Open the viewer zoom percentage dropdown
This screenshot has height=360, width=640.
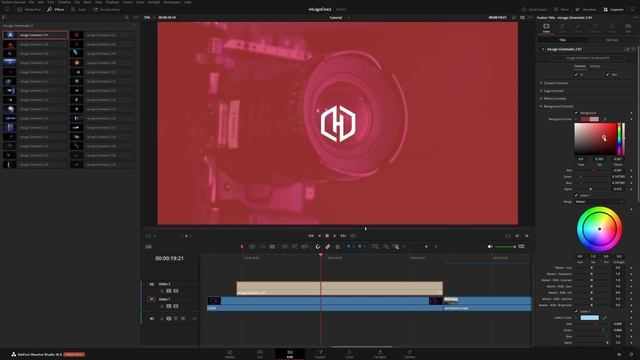149,18
